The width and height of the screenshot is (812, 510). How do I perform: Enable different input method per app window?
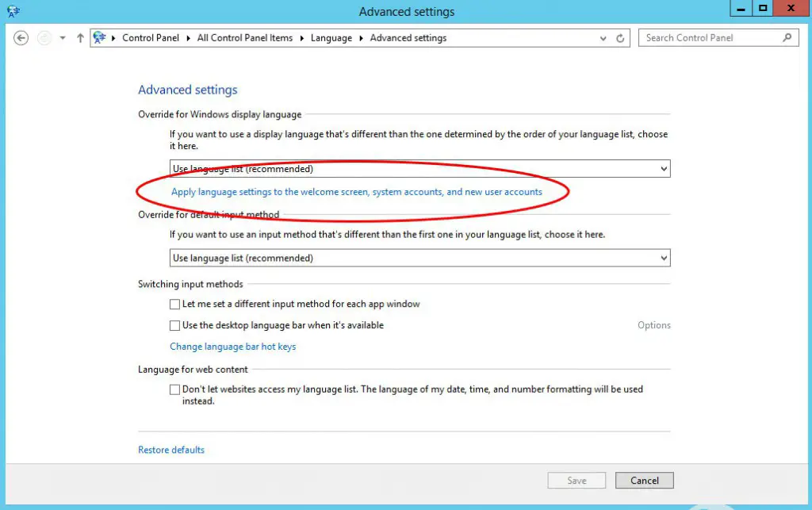tap(175, 305)
